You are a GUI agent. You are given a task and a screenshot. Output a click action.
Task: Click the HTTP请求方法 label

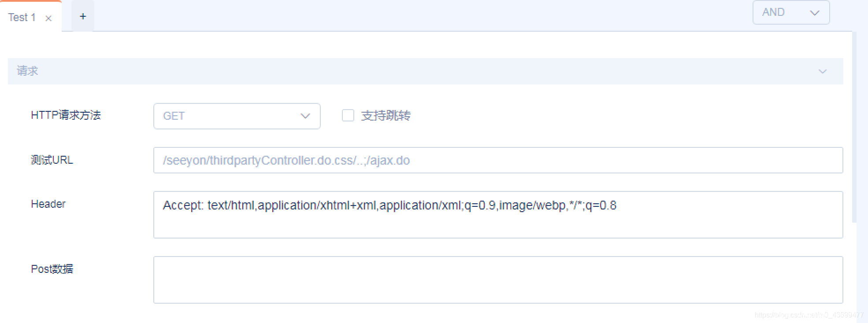coord(66,115)
